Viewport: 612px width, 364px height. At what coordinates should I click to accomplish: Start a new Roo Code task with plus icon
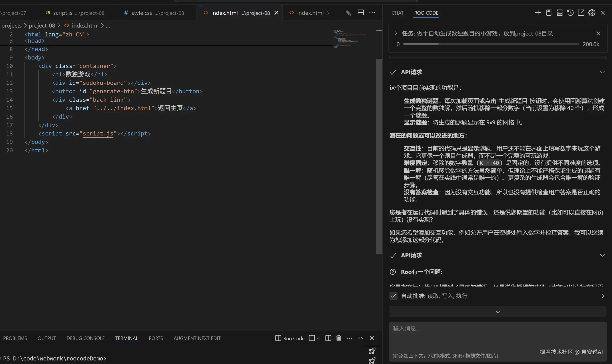point(538,13)
